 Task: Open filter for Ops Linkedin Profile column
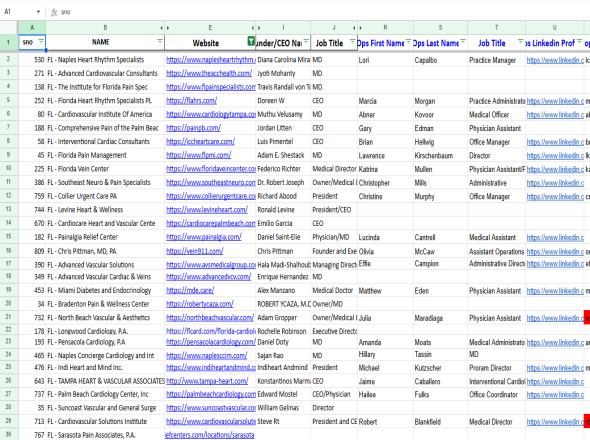click(x=579, y=41)
